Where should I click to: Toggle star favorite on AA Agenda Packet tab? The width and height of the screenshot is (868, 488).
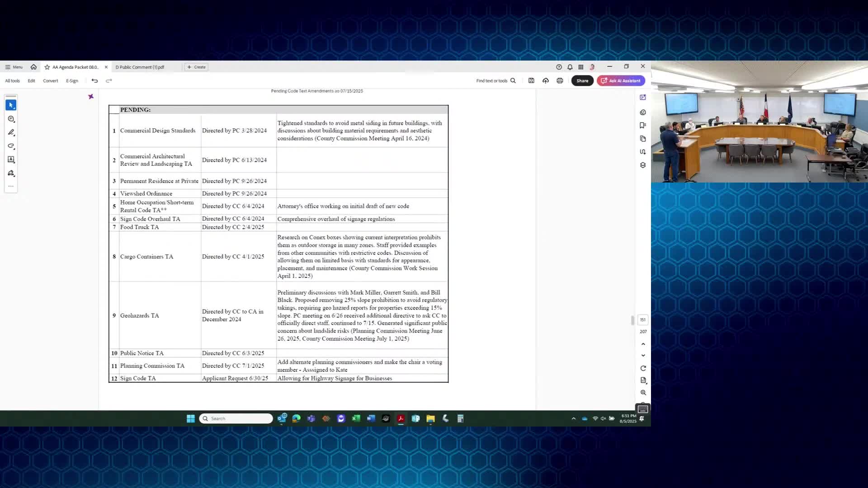coord(47,67)
